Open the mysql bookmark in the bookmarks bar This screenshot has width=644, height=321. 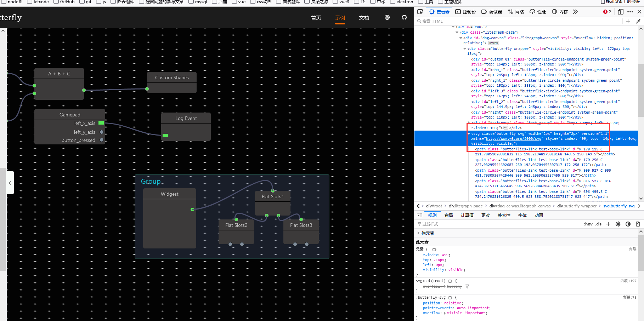[198, 2]
